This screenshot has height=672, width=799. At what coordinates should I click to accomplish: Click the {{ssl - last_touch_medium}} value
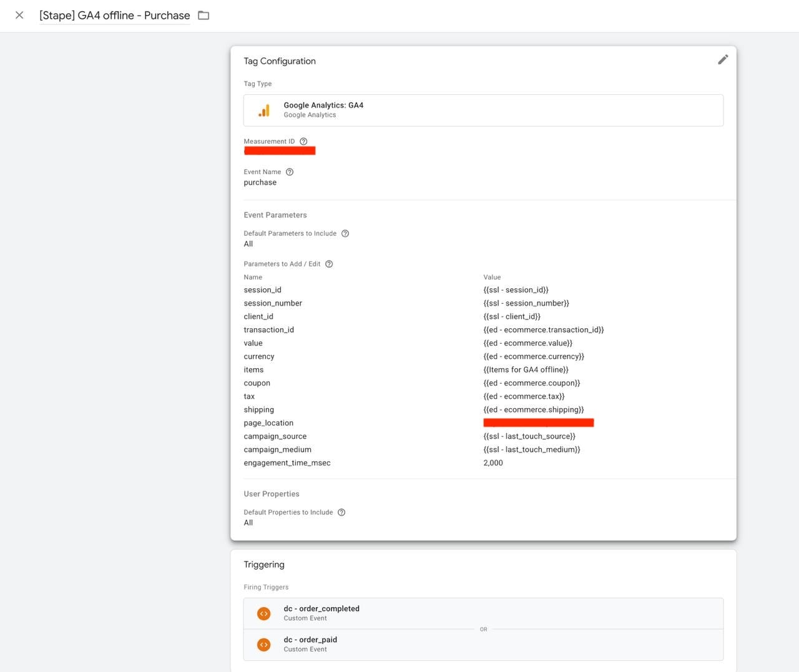[532, 450]
